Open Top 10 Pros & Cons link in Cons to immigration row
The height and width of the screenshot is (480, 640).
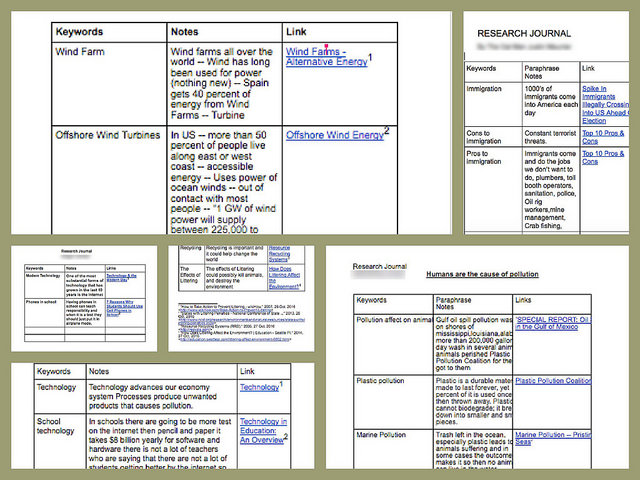tap(602, 137)
